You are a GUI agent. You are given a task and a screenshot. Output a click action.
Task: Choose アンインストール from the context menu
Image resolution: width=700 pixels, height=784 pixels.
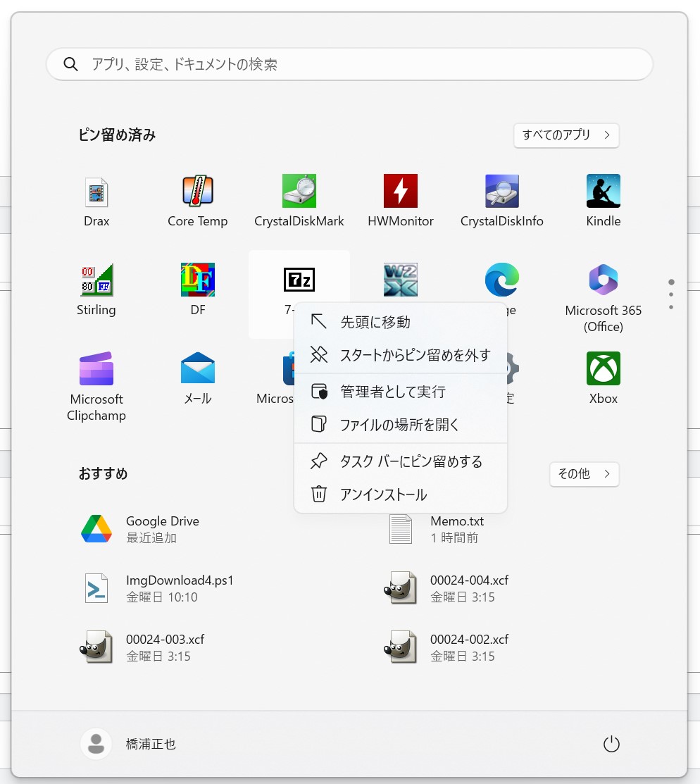(x=401, y=494)
